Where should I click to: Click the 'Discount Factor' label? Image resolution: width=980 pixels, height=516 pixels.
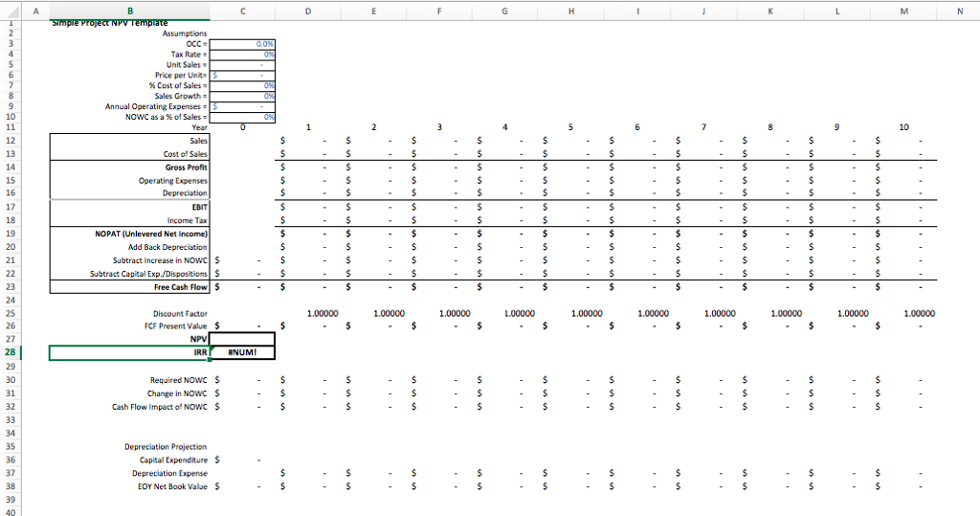point(180,313)
